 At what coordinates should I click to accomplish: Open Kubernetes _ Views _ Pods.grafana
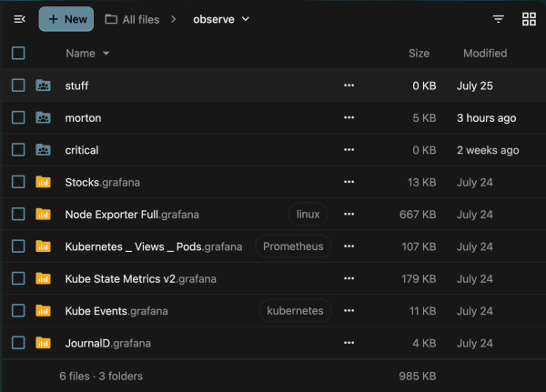coord(154,246)
